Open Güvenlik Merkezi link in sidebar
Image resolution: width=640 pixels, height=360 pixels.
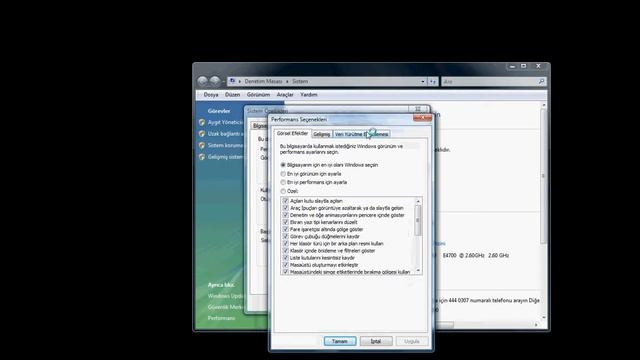tap(225, 307)
